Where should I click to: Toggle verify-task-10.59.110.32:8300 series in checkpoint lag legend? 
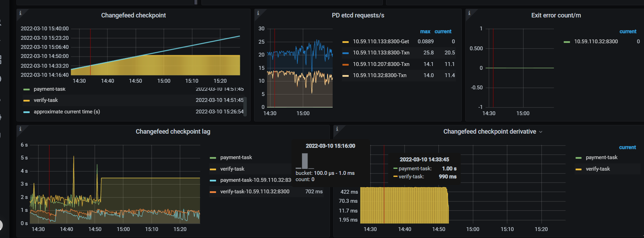254,192
